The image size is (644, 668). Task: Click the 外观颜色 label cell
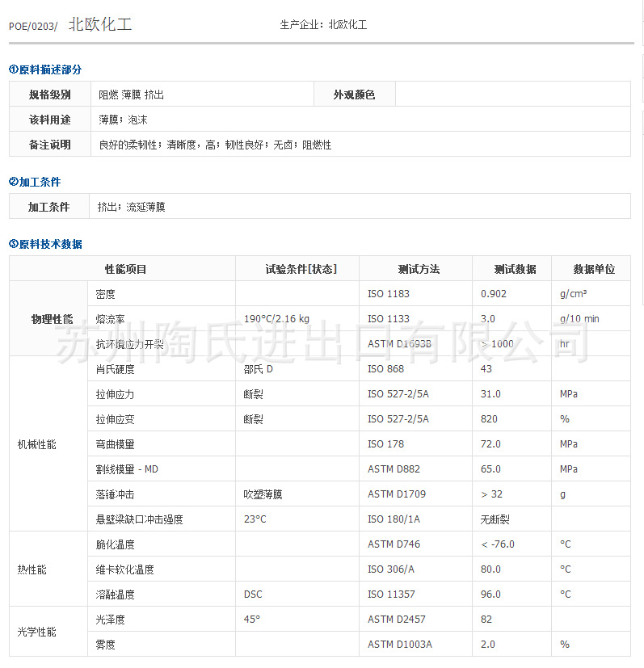(x=354, y=95)
